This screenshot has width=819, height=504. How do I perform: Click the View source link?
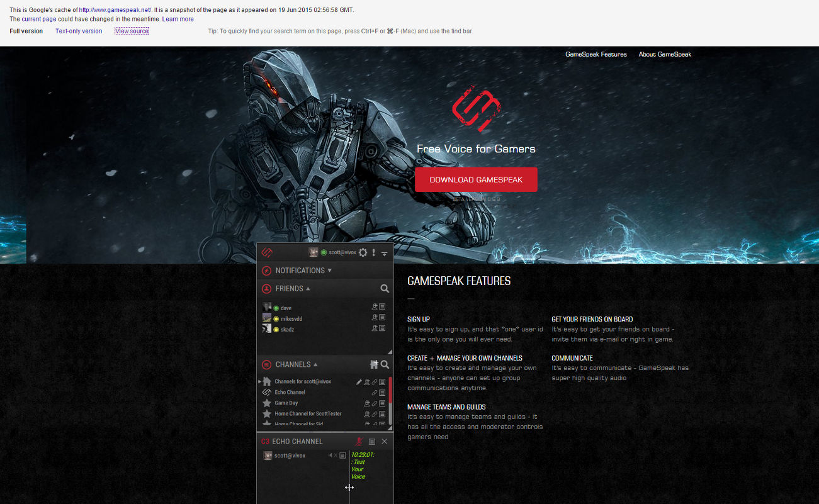[x=132, y=31]
